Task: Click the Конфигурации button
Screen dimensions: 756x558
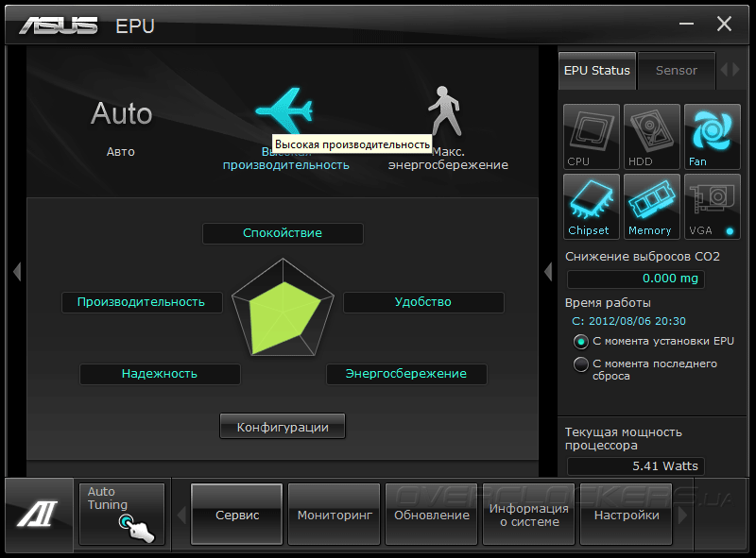Action: [283, 427]
